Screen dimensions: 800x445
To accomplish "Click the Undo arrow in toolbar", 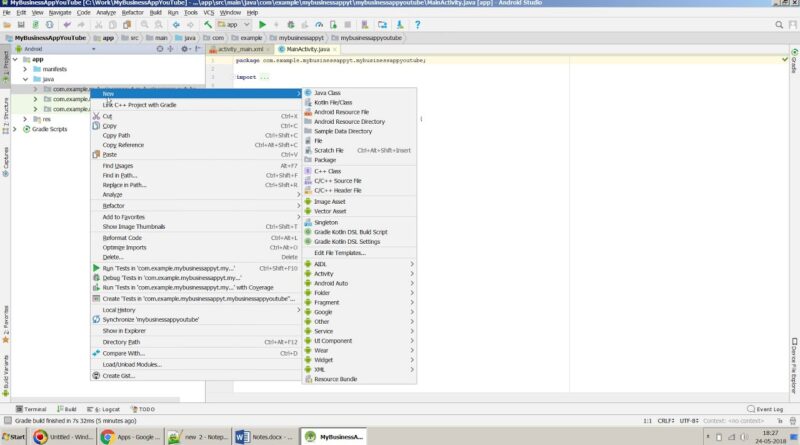I will pyautogui.click(x=67, y=24).
